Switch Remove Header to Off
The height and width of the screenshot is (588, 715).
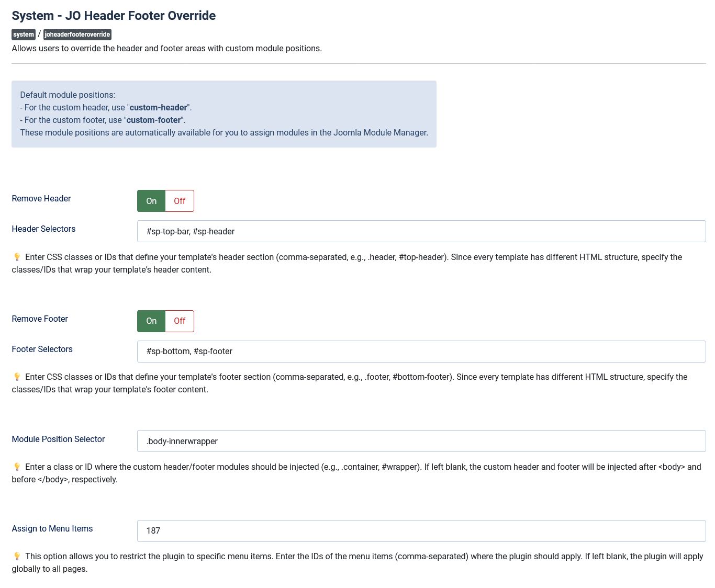click(x=180, y=201)
